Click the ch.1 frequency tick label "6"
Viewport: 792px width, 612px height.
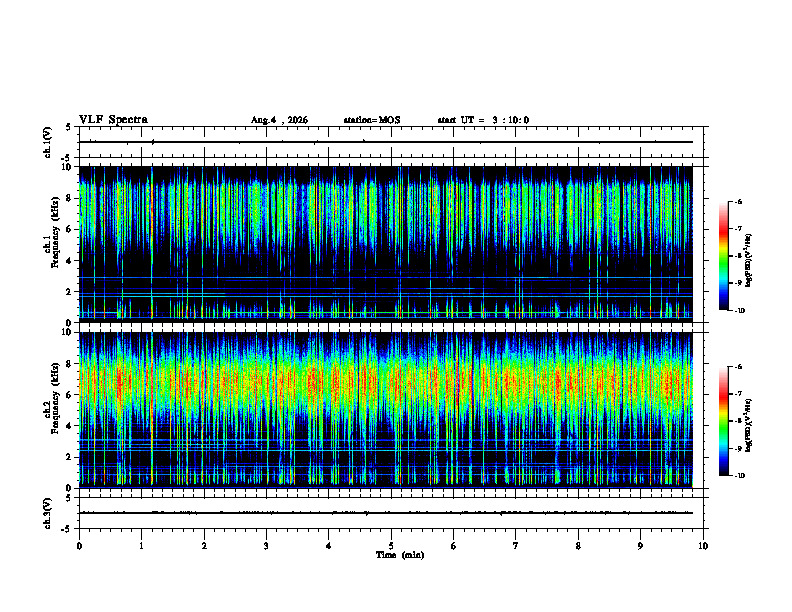pos(69,229)
